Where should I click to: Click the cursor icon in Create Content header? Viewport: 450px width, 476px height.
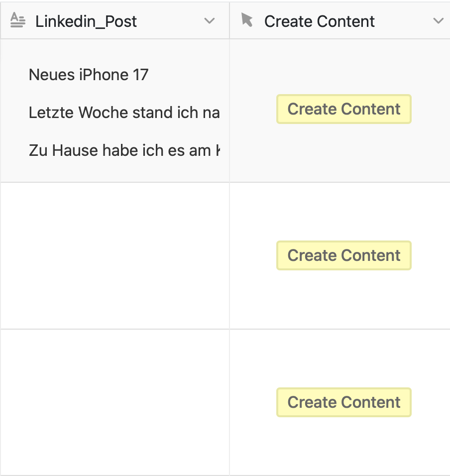[x=246, y=20]
